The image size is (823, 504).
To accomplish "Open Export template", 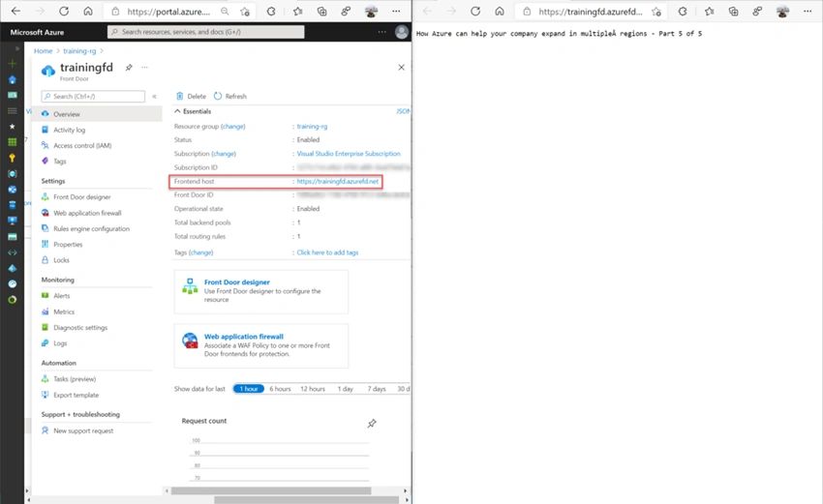I will click(76, 396).
